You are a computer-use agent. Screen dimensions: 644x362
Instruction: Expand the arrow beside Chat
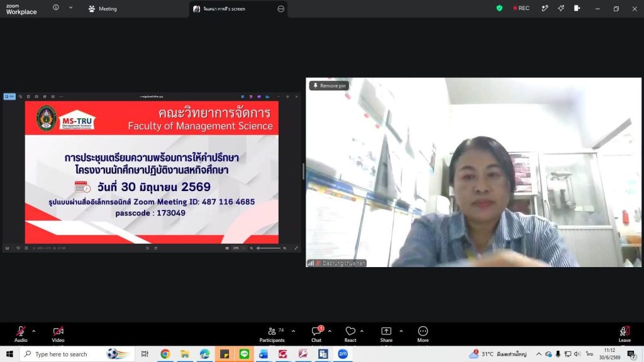(330, 331)
